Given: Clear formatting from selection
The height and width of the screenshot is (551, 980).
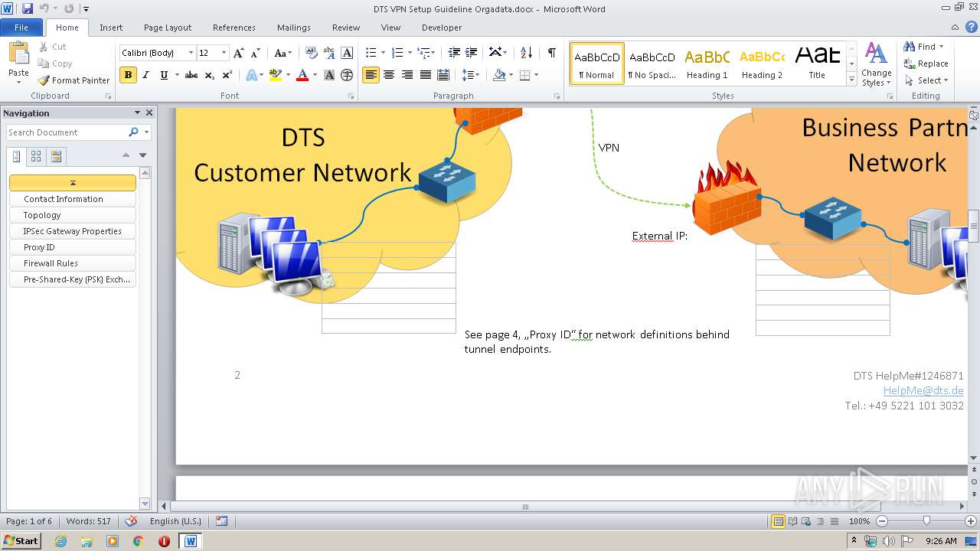Looking at the screenshot, I should click(x=311, y=53).
